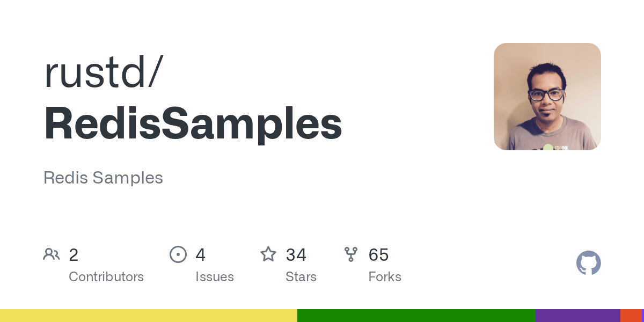The image size is (644, 322).
Task: Click the issues count 4
Action: [201, 255]
